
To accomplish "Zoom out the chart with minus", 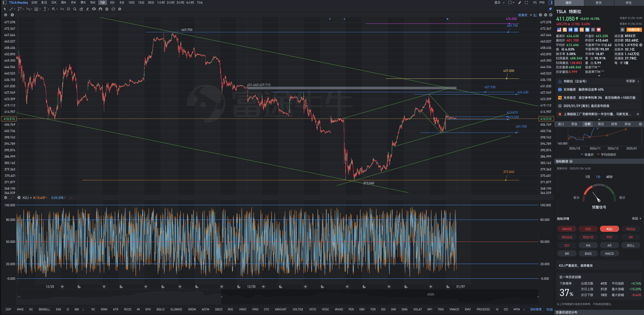I will click(x=545, y=15).
